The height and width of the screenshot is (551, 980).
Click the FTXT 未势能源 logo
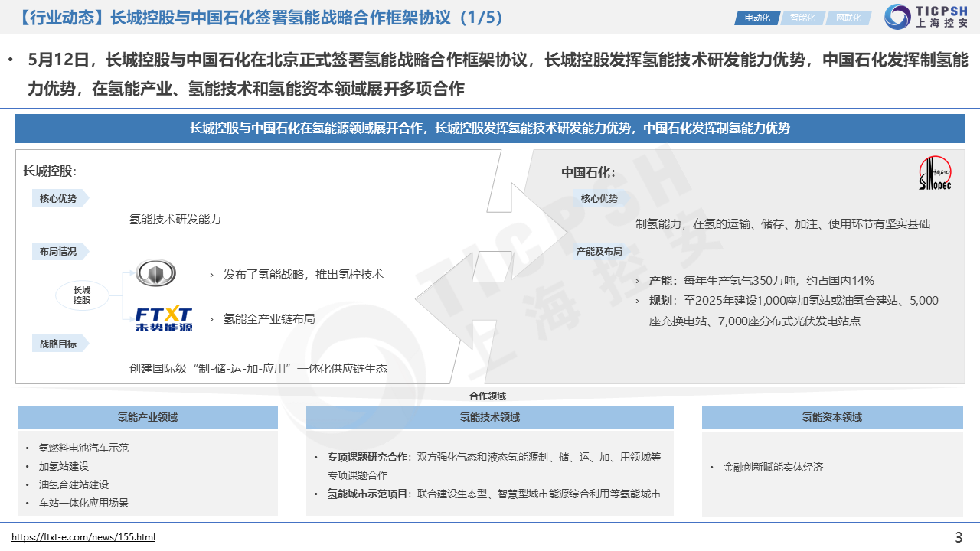(164, 318)
